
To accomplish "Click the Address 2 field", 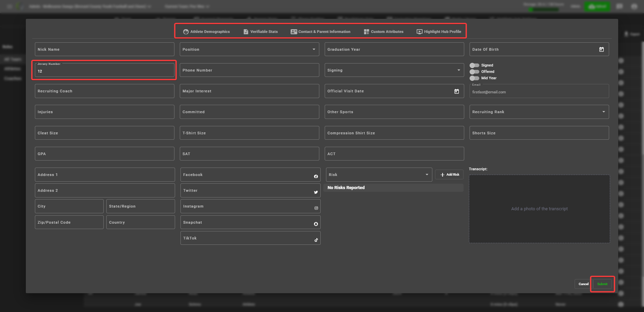I will [105, 190].
